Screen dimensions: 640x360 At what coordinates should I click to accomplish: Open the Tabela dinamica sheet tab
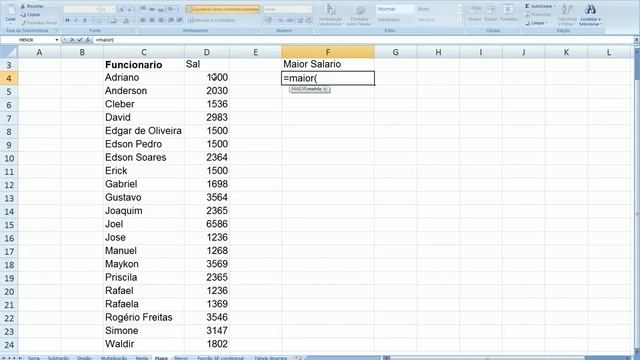click(x=271, y=358)
